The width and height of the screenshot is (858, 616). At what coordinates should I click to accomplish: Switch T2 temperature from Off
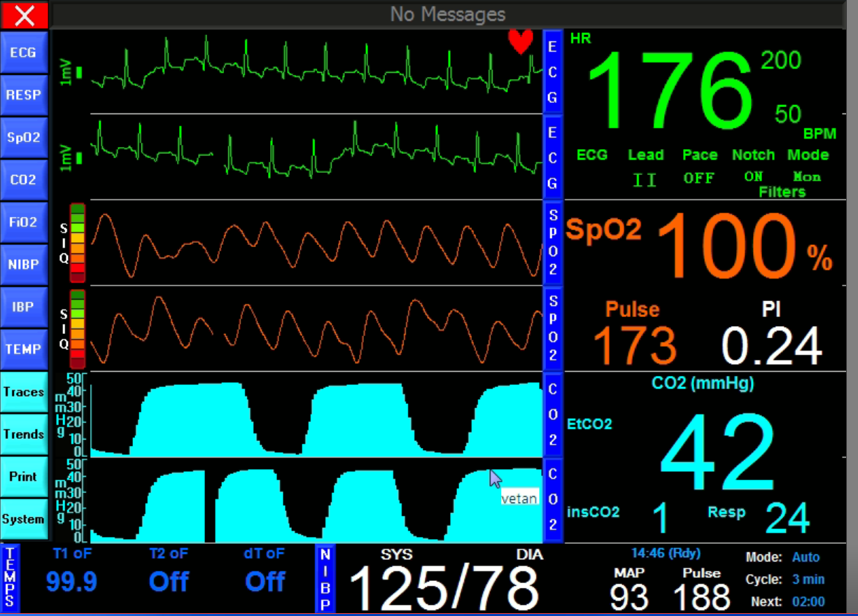point(169,582)
